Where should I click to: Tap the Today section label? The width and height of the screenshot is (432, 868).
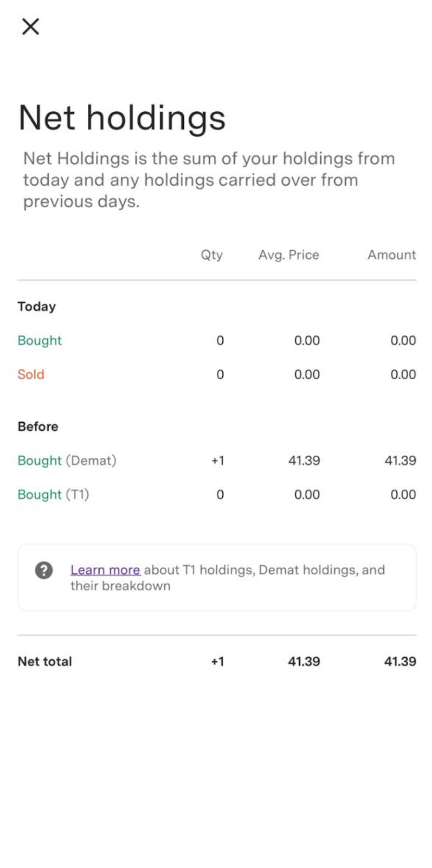tap(36, 307)
